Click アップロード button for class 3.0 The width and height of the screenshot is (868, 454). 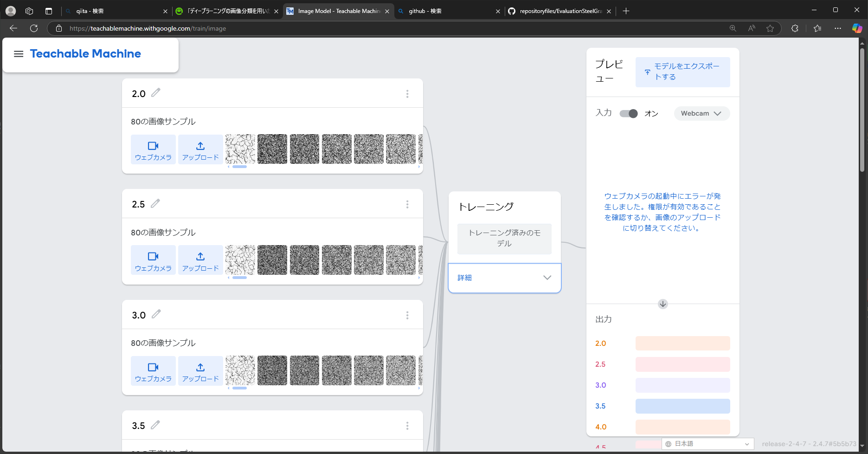(200, 371)
